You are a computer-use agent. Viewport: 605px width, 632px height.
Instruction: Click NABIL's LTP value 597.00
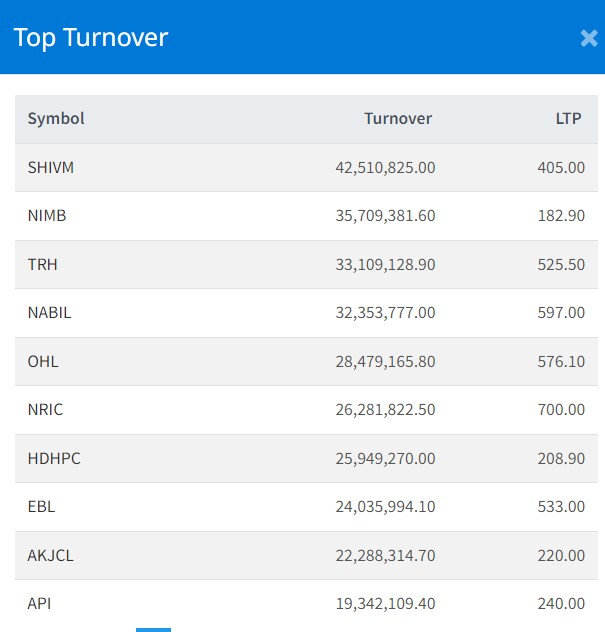(x=560, y=313)
